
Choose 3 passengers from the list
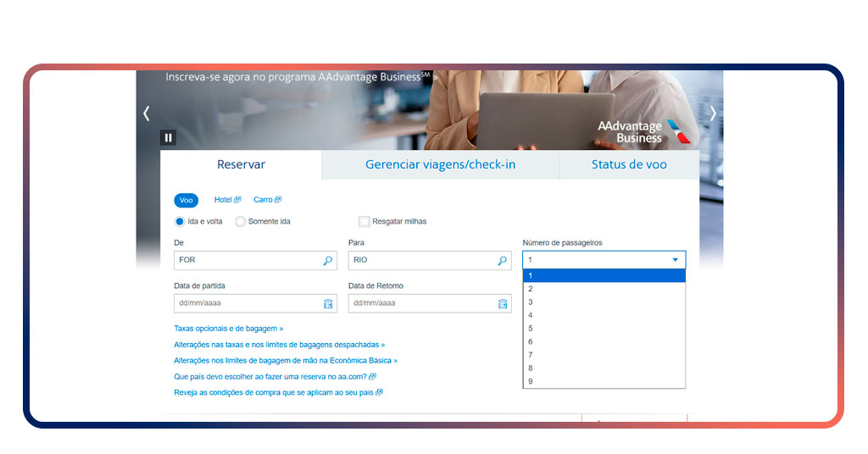point(604,302)
